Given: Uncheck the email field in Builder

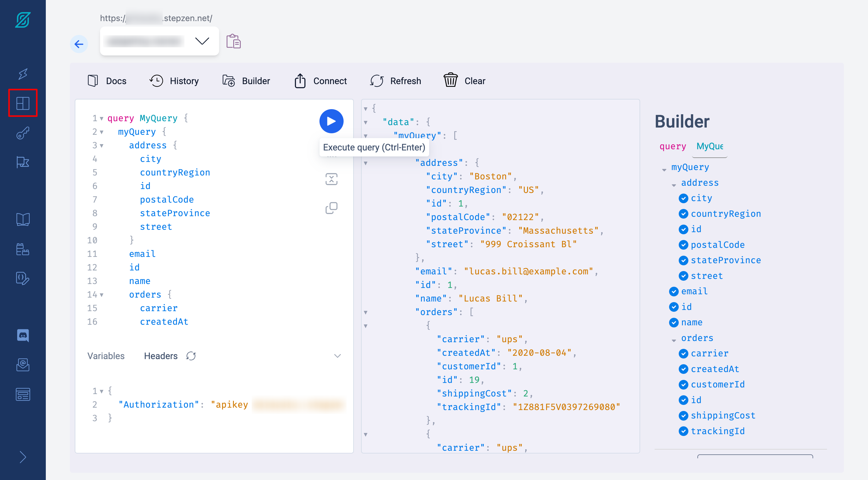Looking at the screenshot, I should [674, 291].
